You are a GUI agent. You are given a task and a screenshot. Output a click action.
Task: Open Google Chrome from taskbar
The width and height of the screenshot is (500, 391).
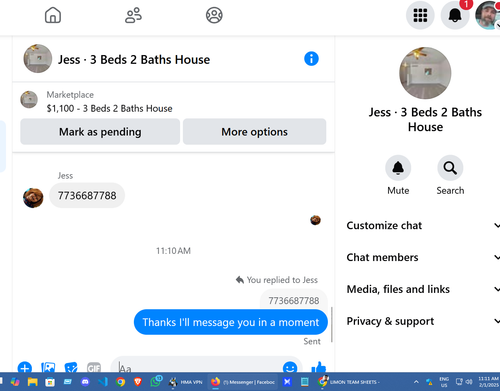[x=120, y=382]
